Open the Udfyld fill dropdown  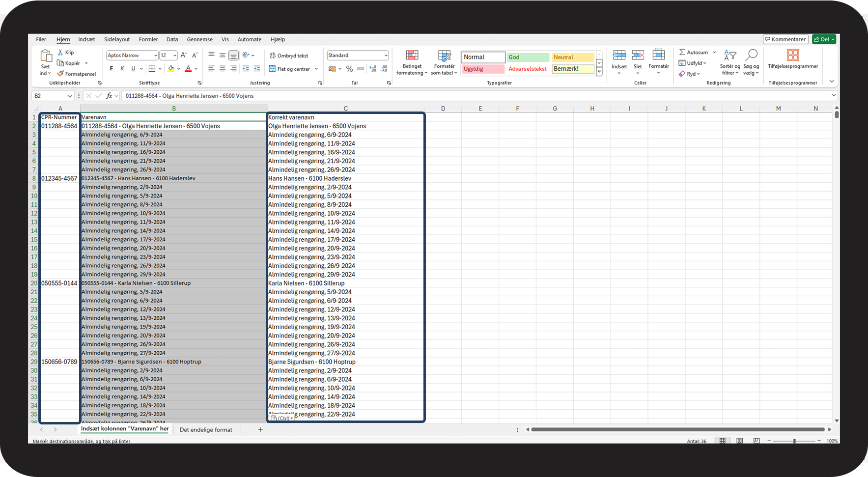click(x=692, y=63)
